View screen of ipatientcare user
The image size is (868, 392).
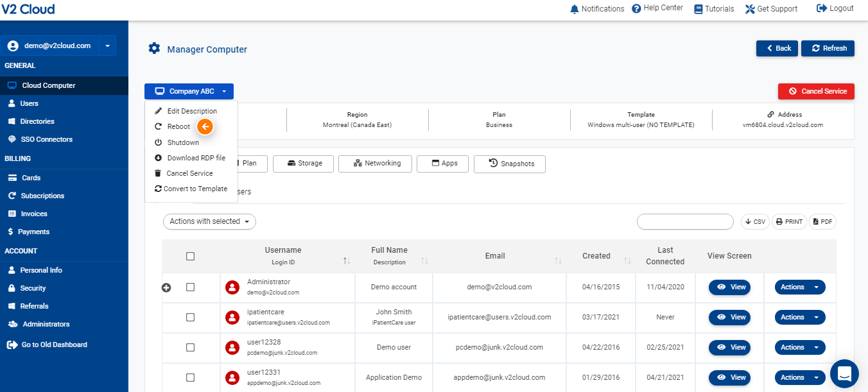point(729,317)
